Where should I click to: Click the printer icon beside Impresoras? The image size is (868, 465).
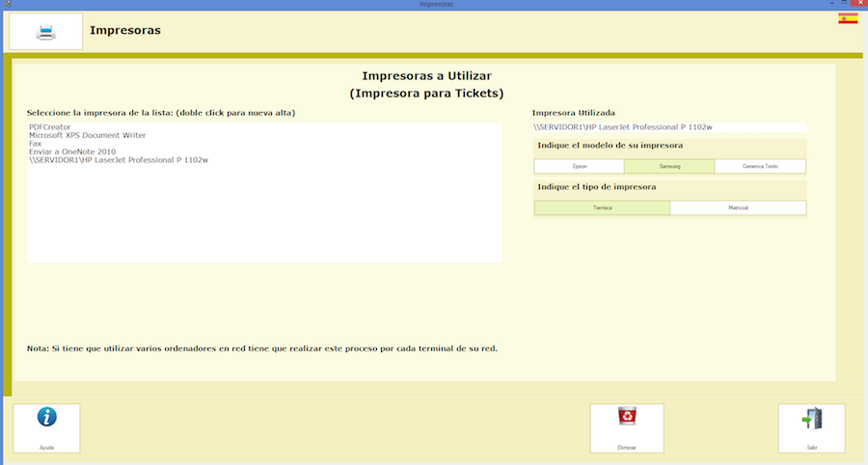pos(45,31)
